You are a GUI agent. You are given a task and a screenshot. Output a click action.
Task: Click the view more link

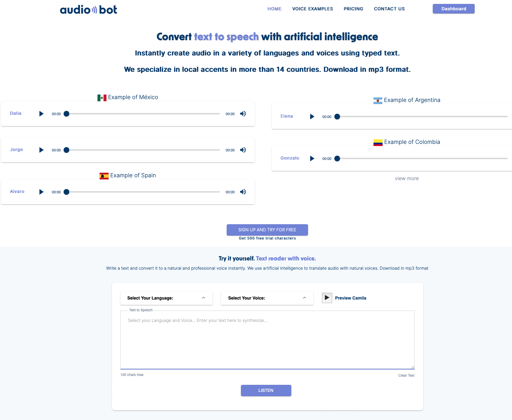point(407,178)
